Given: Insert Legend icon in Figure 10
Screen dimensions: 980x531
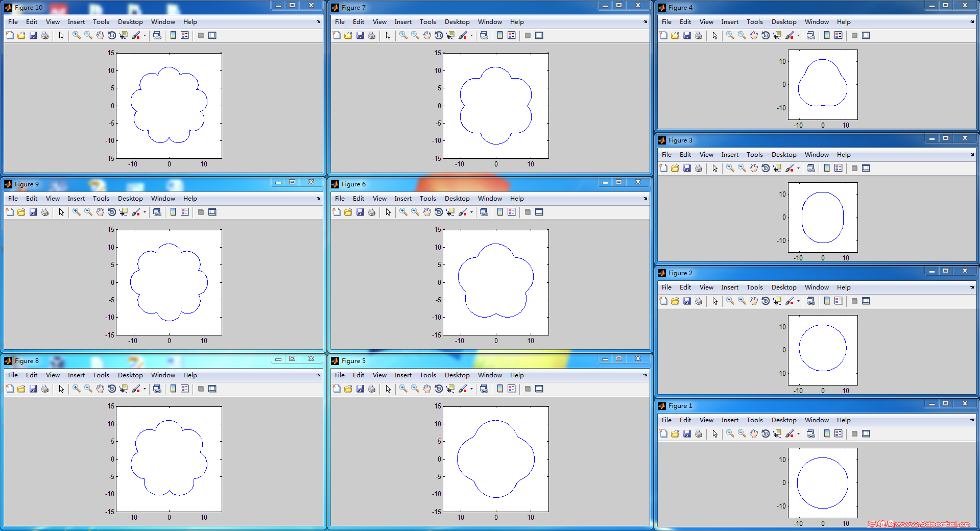Looking at the screenshot, I should pyautogui.click(x=185, y=35).
